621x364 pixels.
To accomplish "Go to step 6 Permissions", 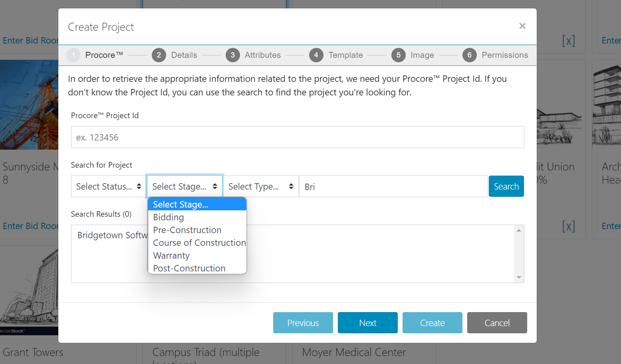I will 495,55.
